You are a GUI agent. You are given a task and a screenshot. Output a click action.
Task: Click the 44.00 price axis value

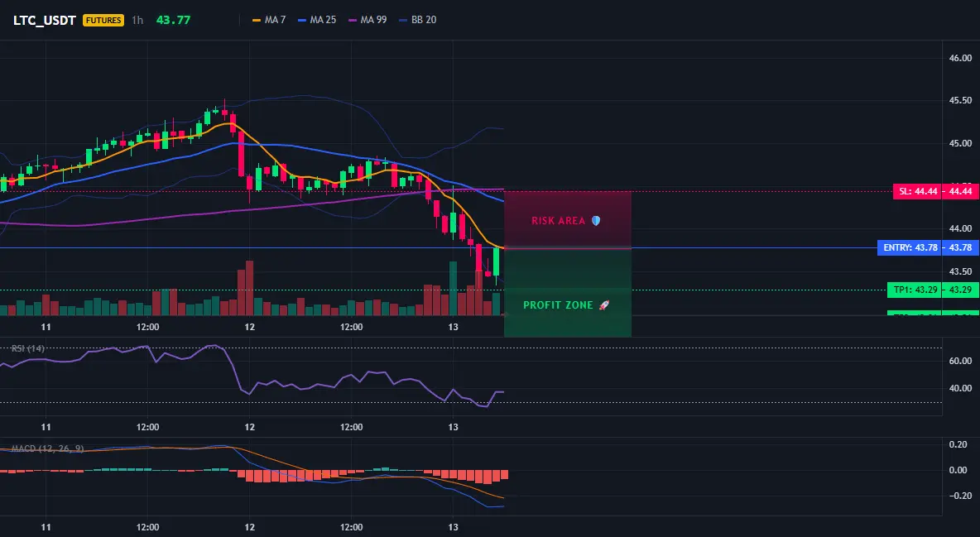pos(960,229)
